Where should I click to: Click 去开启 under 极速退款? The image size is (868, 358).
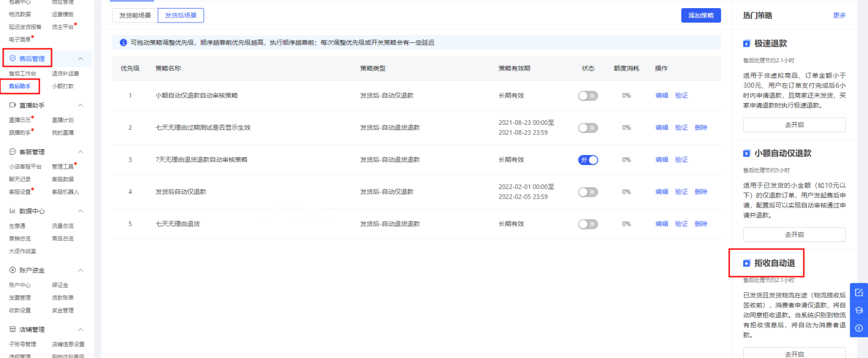coord(794,125)
